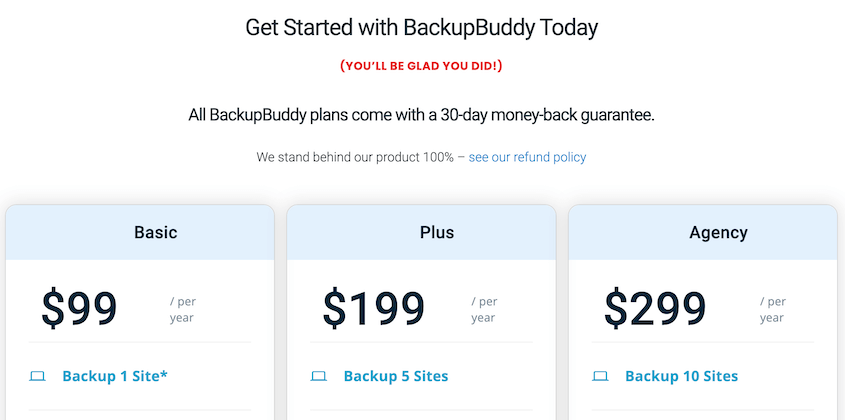Click the Backup 10 Sites feature text
The width and height of the screenshot is (845, 420).
click(682, 376)
